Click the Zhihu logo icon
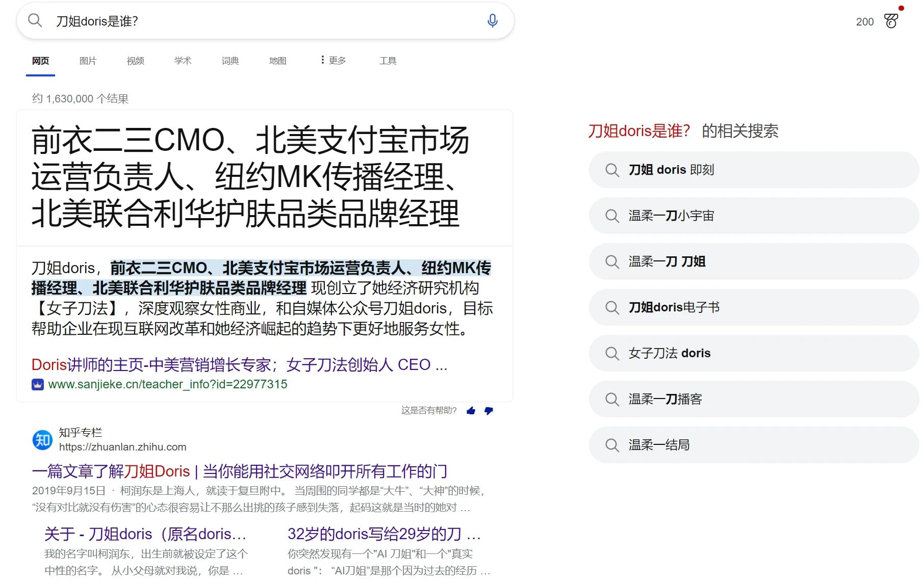The image size is (924, 583). pyautogui.click(x=42, y=440)
